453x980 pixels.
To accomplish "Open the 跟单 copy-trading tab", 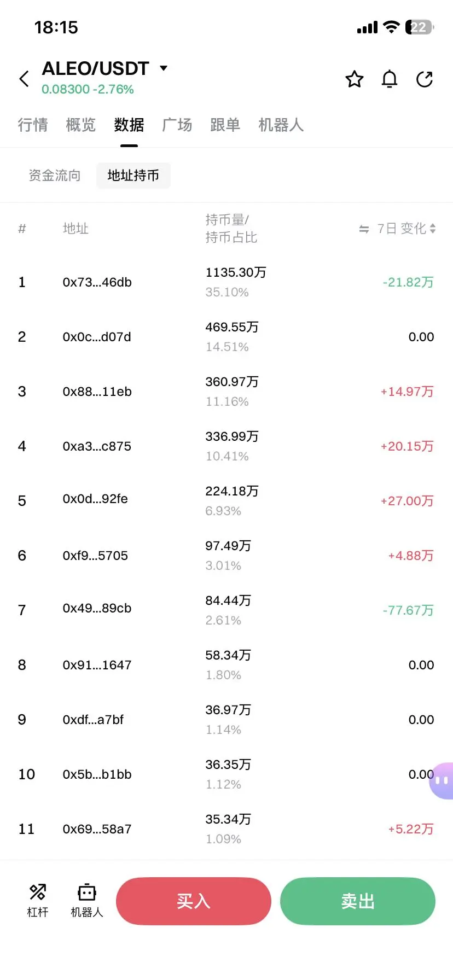I will click(x=225, y=125).
